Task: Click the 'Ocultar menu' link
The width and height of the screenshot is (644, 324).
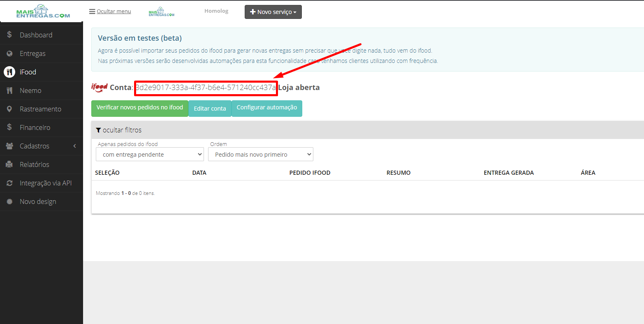Action: click(114, 12)
